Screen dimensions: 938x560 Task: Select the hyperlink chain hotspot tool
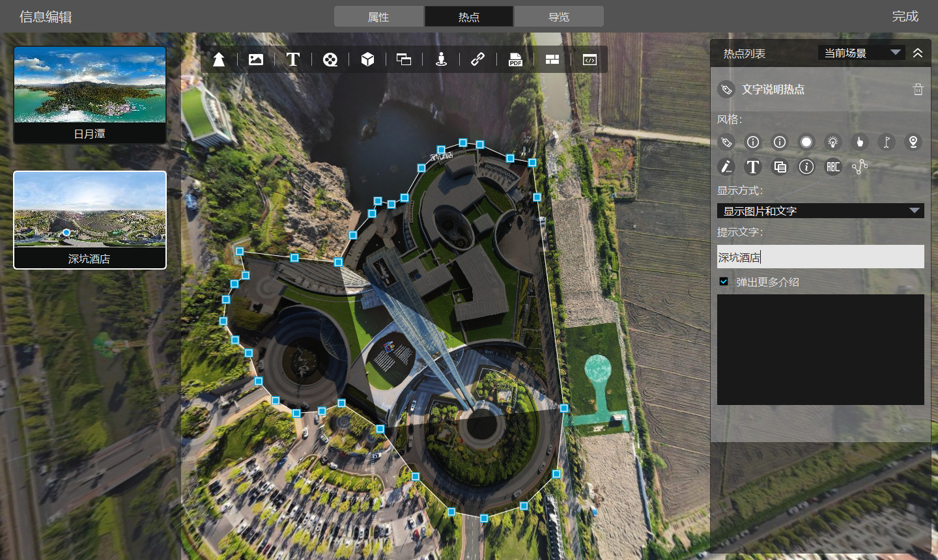pos(477,60)
